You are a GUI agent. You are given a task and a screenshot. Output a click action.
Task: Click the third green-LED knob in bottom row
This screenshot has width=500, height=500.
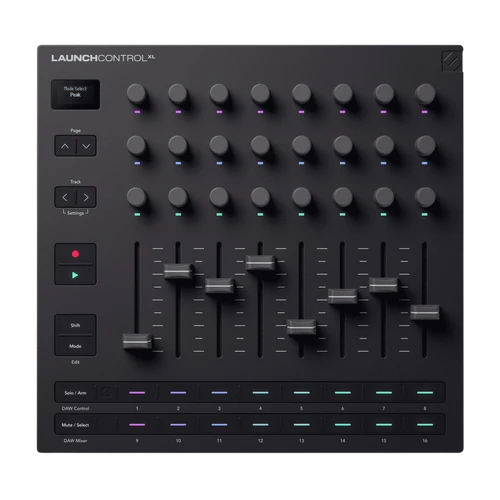tap(219, 197)
